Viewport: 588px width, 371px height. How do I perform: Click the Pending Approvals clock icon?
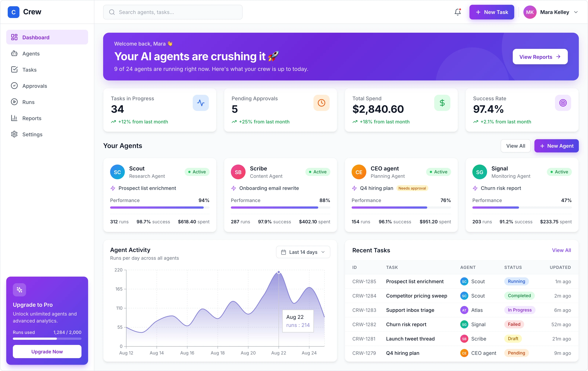(x=321, y=103)
